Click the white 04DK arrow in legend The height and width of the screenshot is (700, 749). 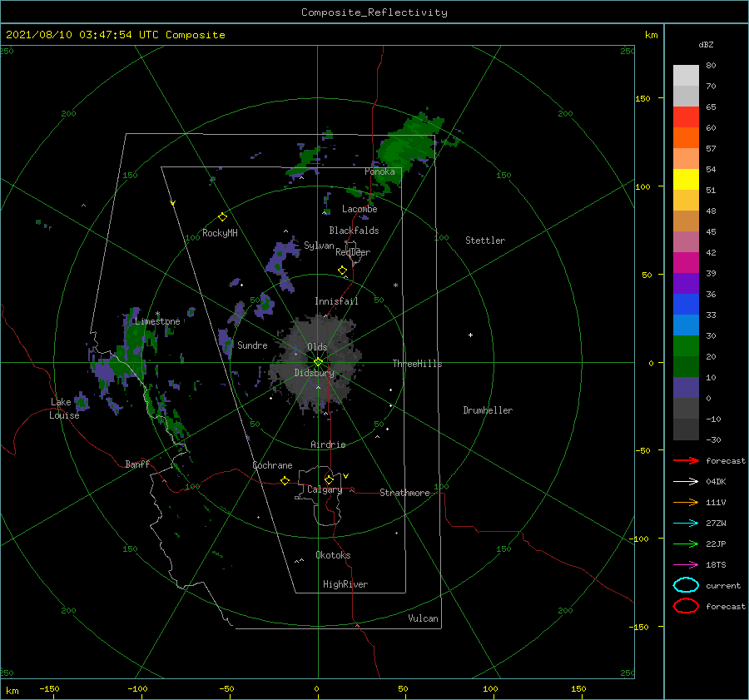[x=686, y=481]
